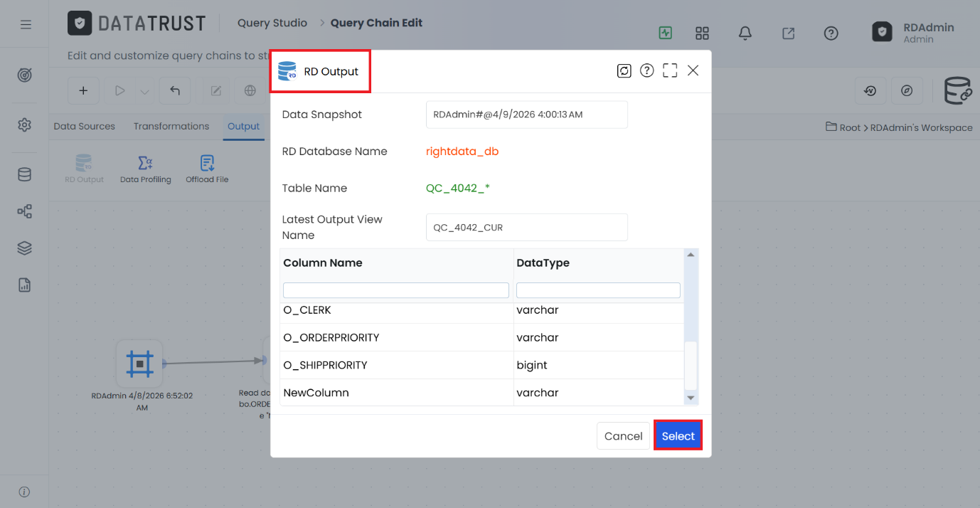Sort by the Column Name header

(323, 263)
